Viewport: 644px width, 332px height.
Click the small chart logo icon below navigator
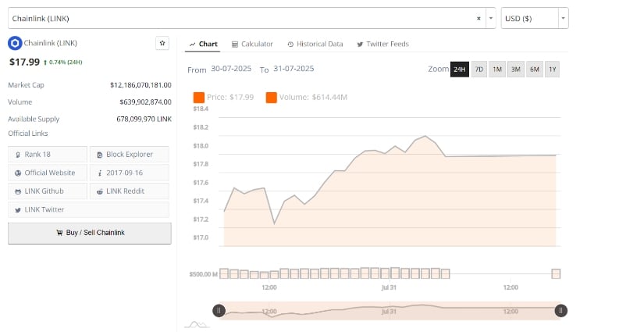pyautogui.click(x=197, y=325)
